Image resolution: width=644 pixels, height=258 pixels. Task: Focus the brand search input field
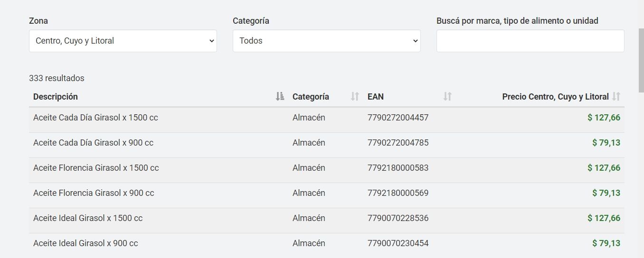pos(530,41)
